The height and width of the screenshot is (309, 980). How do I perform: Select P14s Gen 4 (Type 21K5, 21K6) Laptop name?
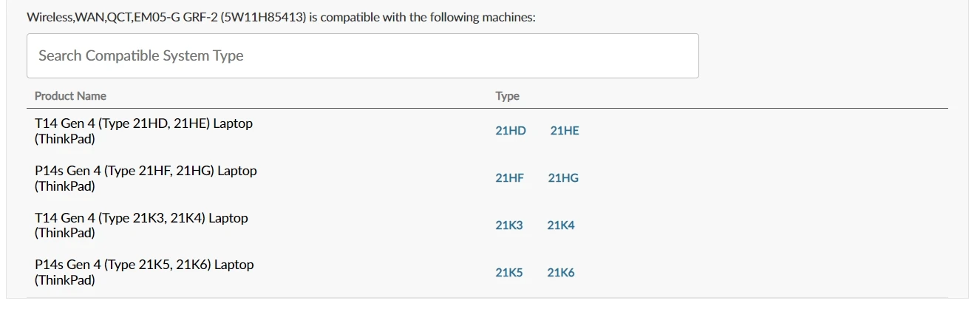[143, 265]
